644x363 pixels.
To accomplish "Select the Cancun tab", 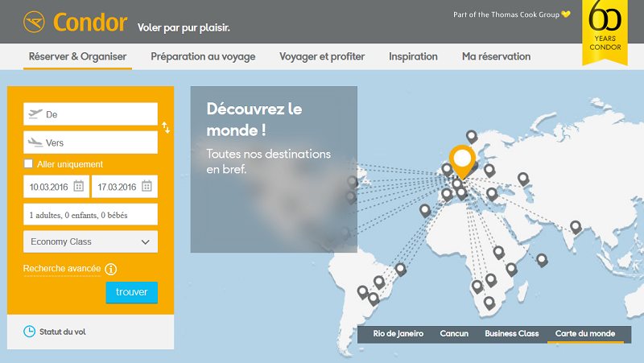I will (x=454, y=333).
